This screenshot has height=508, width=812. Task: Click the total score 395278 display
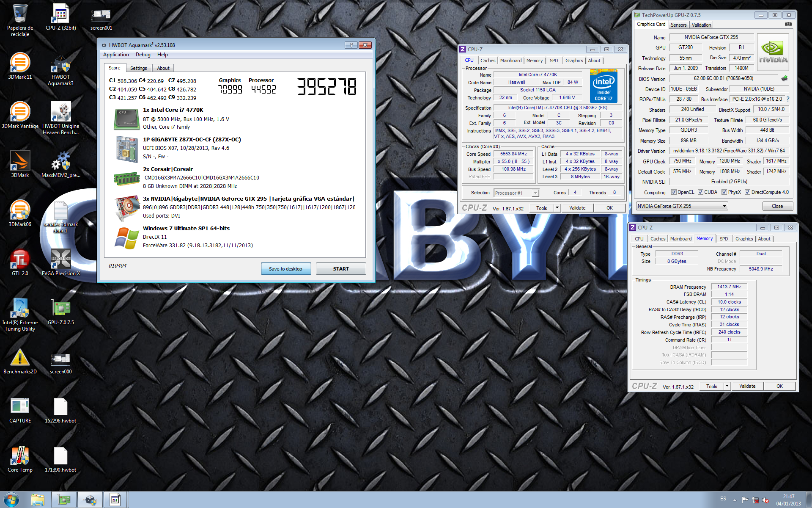[x=326, y=87]
